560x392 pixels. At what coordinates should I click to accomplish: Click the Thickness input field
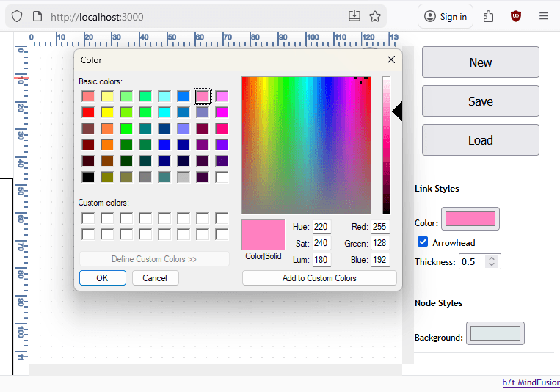click(472, 261)
